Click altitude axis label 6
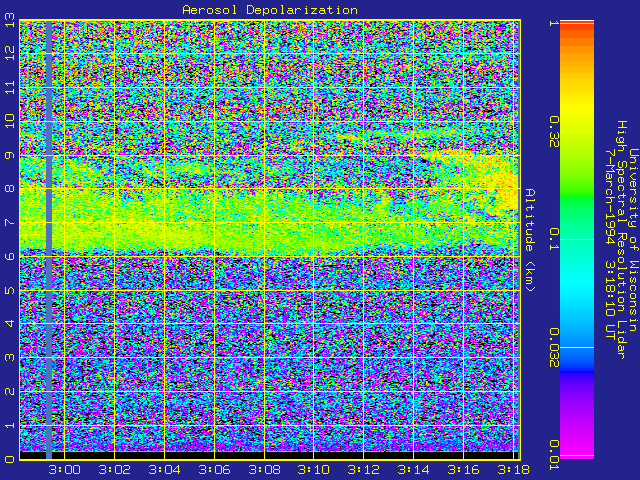This screenshot has height=480, width=640. [10, 256]
